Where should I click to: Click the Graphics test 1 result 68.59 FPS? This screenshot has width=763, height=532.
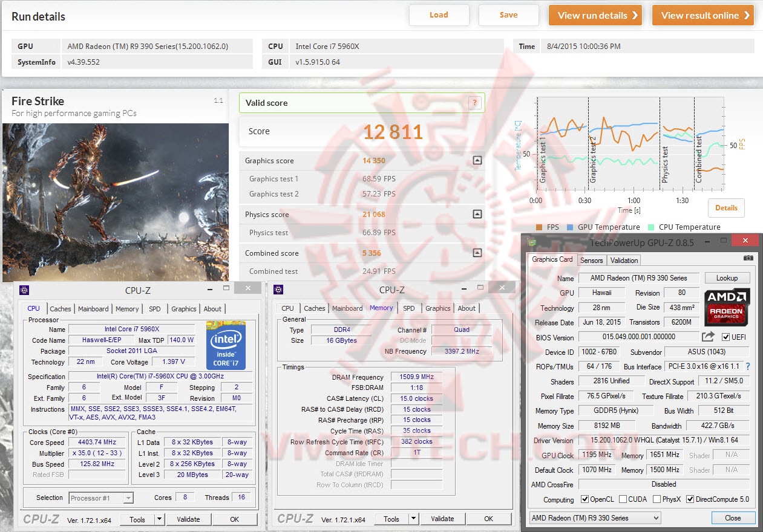click(x=379, y=179)
